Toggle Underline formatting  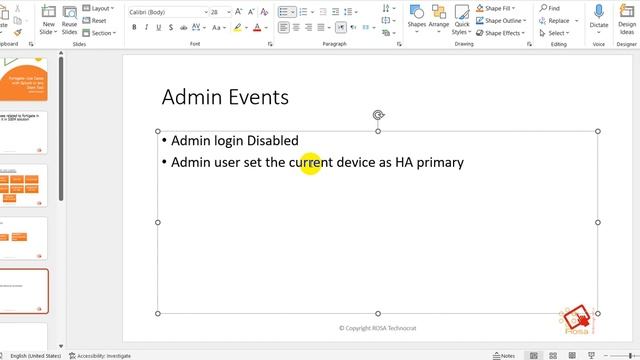coord(158,27)
